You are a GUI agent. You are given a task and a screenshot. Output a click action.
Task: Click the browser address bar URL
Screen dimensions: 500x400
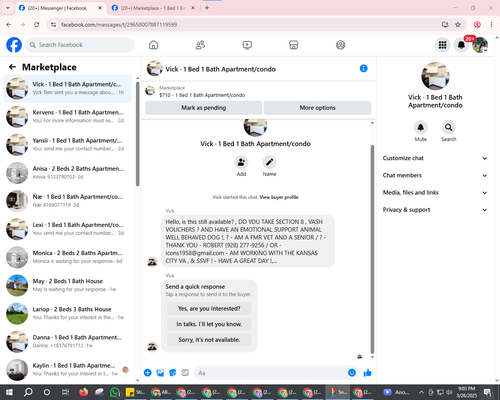119,25
